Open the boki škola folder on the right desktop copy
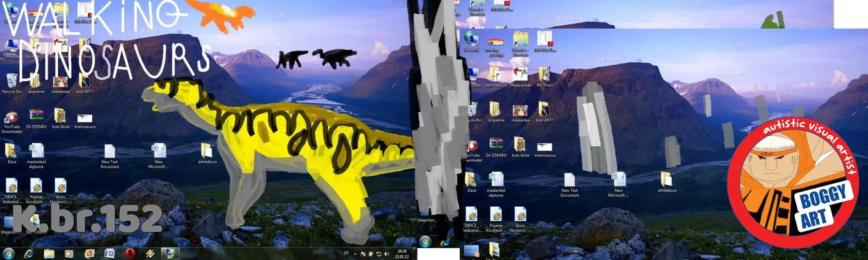 (x=520, y=148)
